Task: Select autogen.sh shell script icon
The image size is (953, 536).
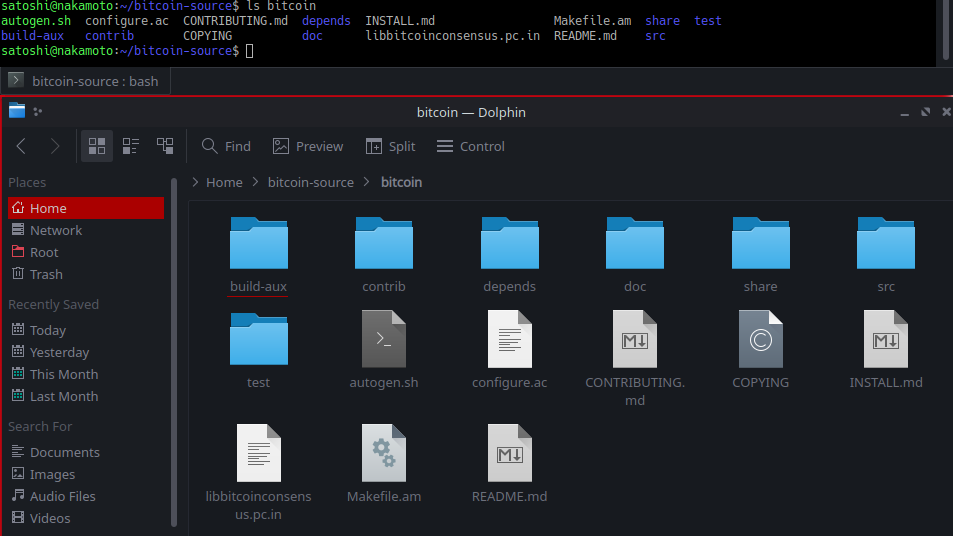Action: (384, 339)
